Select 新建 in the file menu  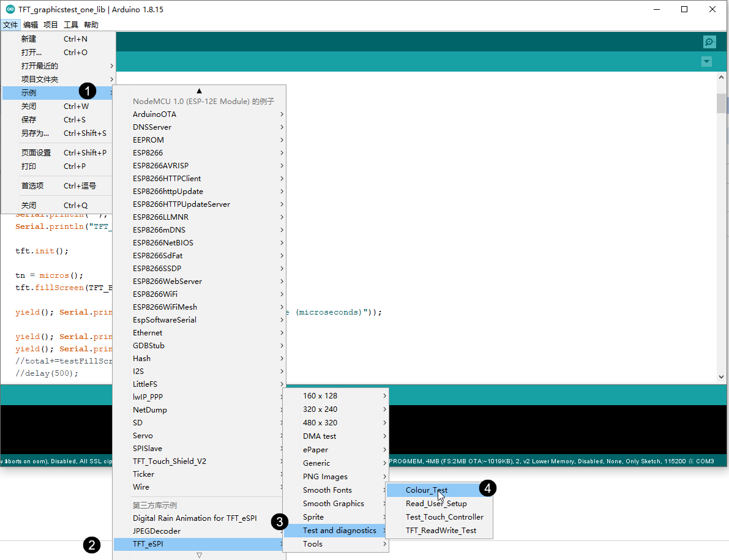tap(58, 39)
